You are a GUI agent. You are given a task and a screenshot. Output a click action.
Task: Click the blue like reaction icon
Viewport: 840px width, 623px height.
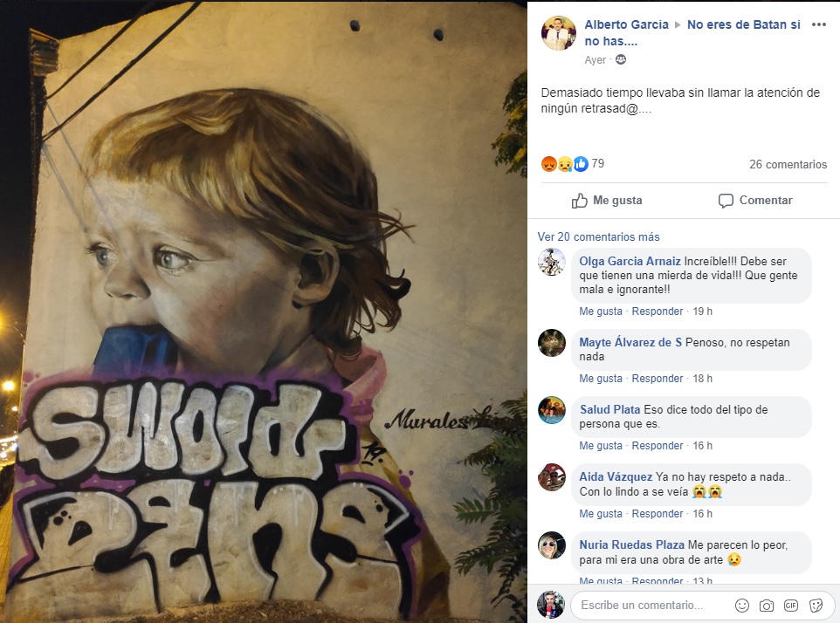click(x=581, y=164)
